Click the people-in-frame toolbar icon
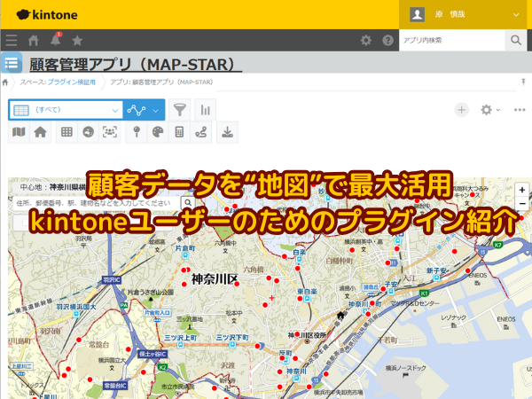The height and width of the screenshot is (399, 532). (110, 132)
